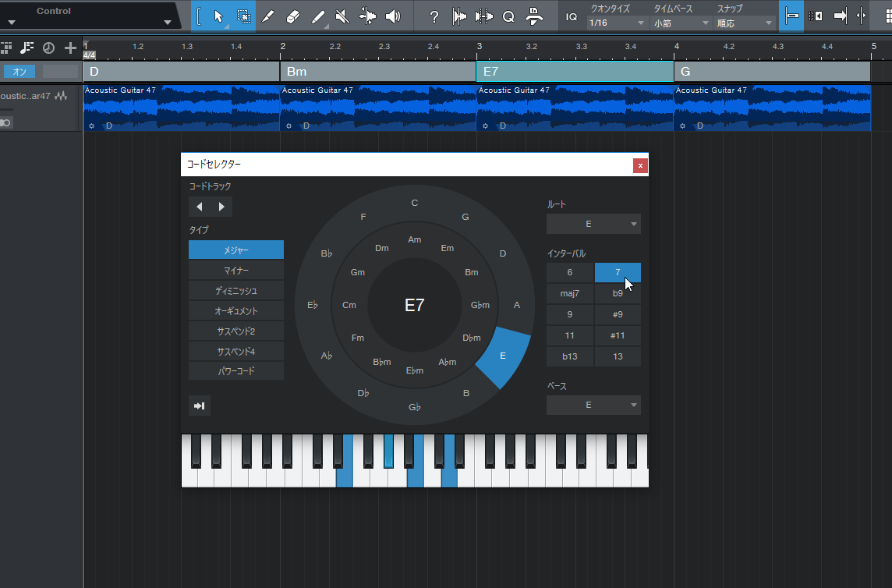Select the Listen speaker tool

392,16
